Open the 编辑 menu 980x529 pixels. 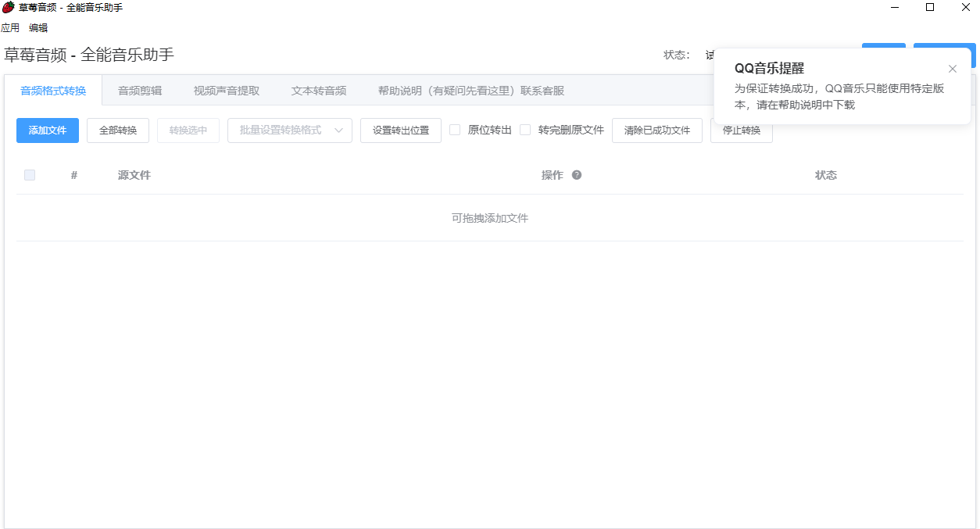click(38, 28)
